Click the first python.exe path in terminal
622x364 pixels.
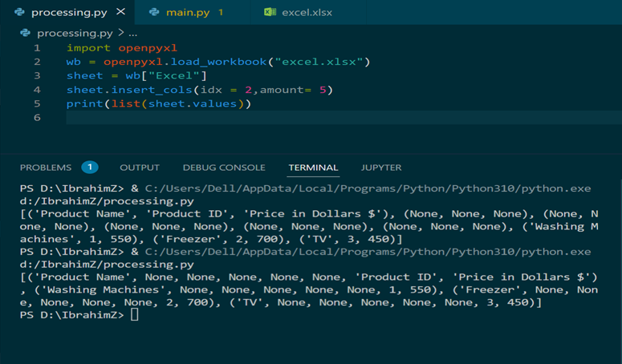(368, 188)
